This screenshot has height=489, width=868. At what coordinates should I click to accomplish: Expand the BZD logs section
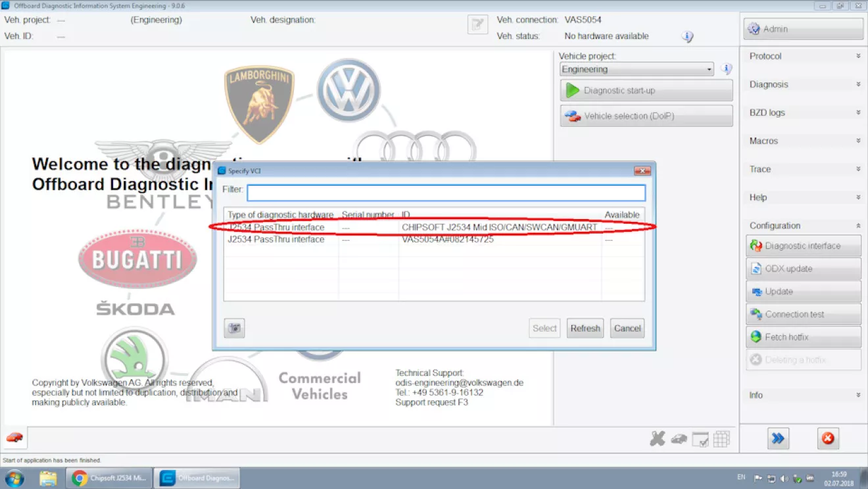(x=805, y=113)
